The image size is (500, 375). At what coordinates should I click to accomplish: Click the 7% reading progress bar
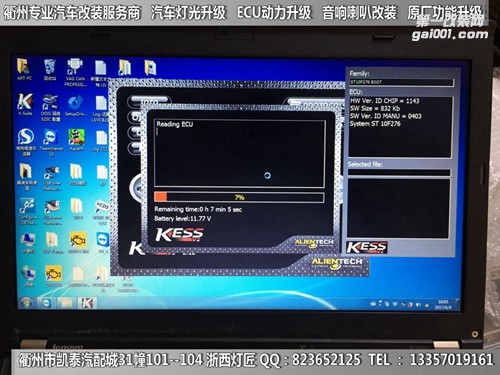pyautogui.click(x=239, y=197)
